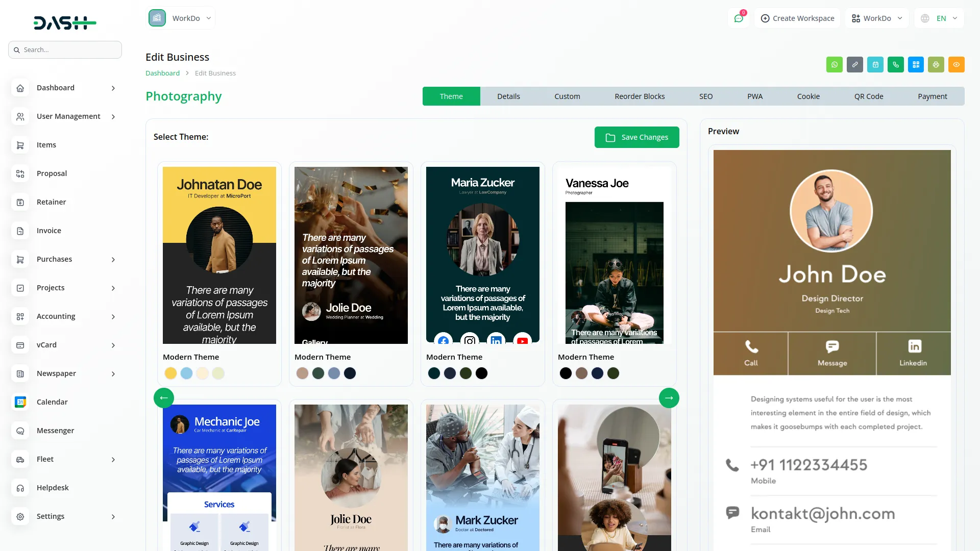Viewport: 980px width, 551px height.
Task: Click the printer icon button
Action: pyautogui.click(x=936, y=65)
